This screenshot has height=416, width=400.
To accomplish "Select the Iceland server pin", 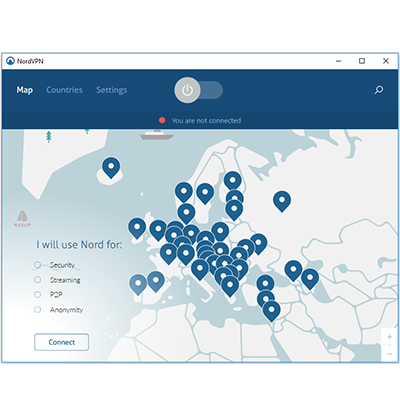I will pos(111,168).
